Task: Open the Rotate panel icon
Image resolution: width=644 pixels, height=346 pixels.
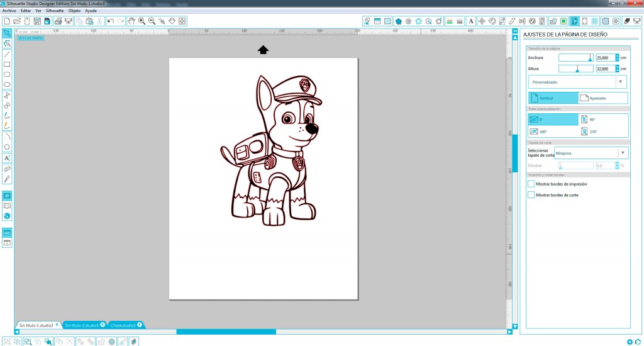Action: [492, 21]
